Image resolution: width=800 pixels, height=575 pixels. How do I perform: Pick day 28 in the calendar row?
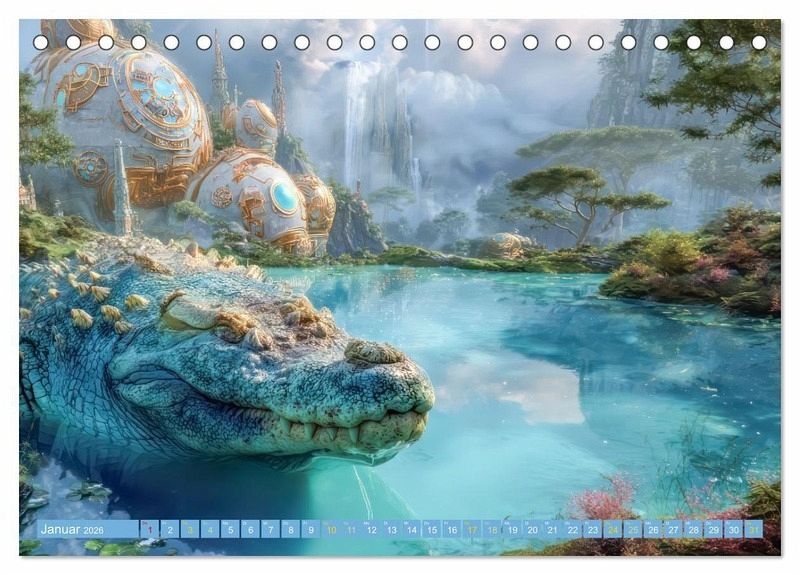[x=693, y=530]
